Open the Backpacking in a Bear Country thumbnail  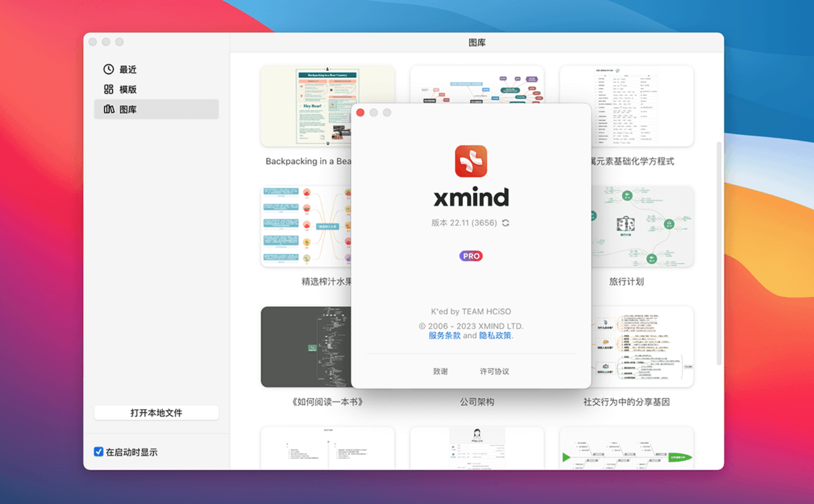point(306,106)
